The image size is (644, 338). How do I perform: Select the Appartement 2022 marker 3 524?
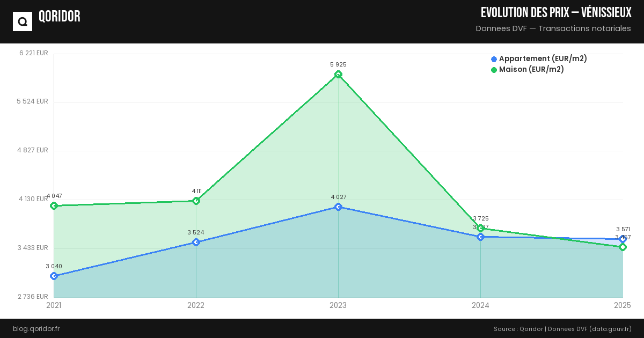[196, 243]
